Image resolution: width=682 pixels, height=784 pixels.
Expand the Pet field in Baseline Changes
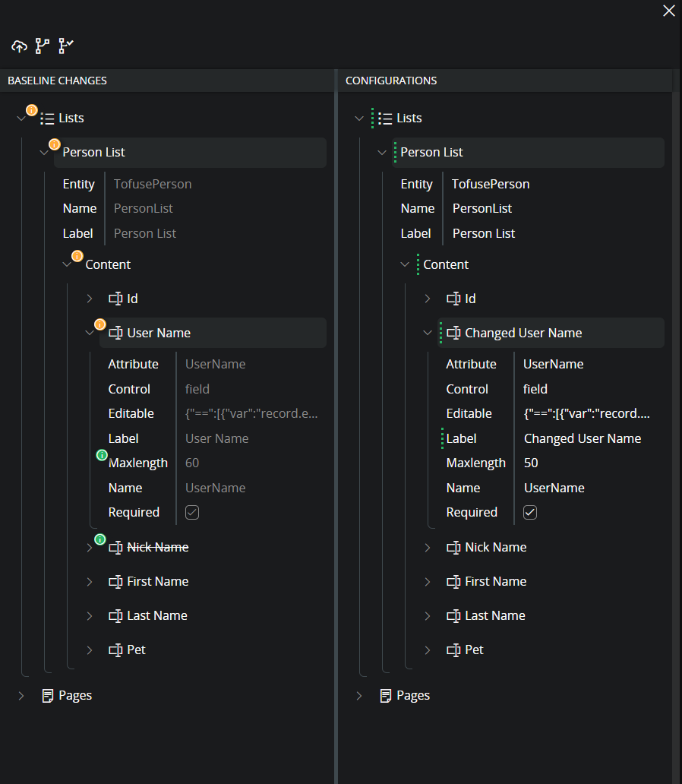(89, 650)
